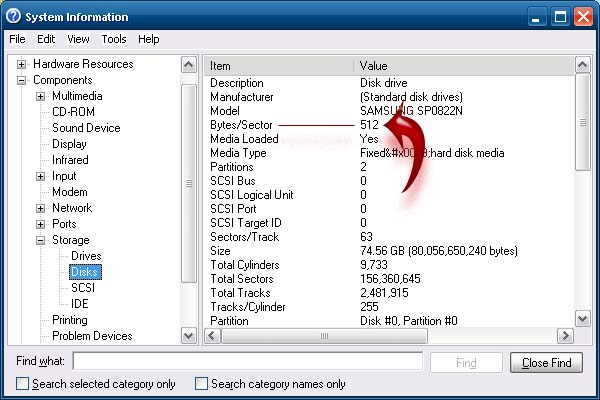Select Problem Devices in the tree
The width and height of the screenshot is (600, 400).
[x=92, y=336]
